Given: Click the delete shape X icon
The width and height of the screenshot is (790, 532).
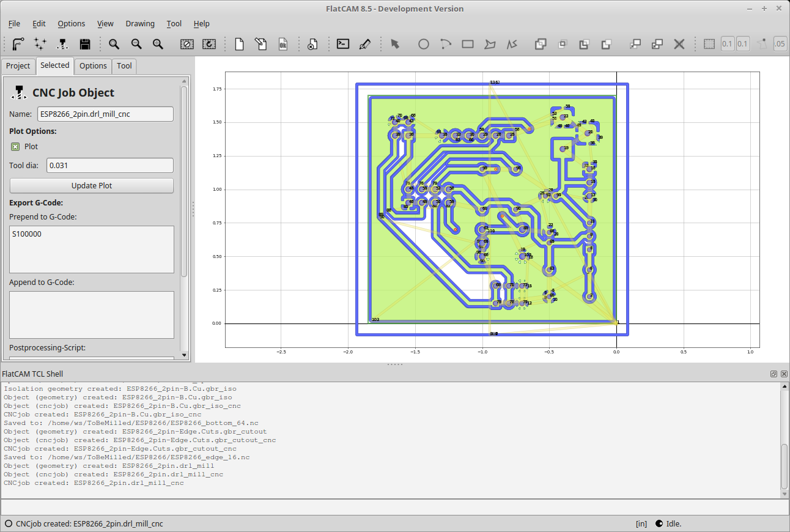Looking at the screenshot, I should [x=679, y=44].
